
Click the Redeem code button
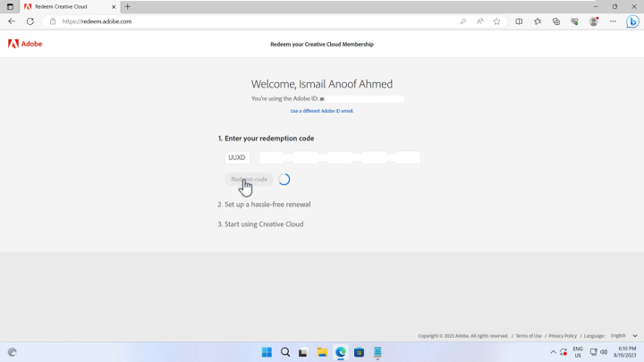[249, 180]
